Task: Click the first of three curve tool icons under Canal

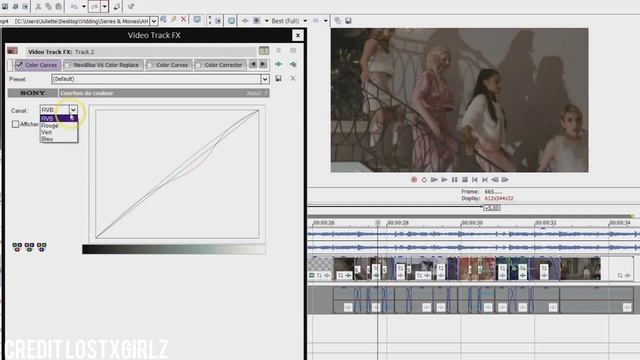Action: 17,247
